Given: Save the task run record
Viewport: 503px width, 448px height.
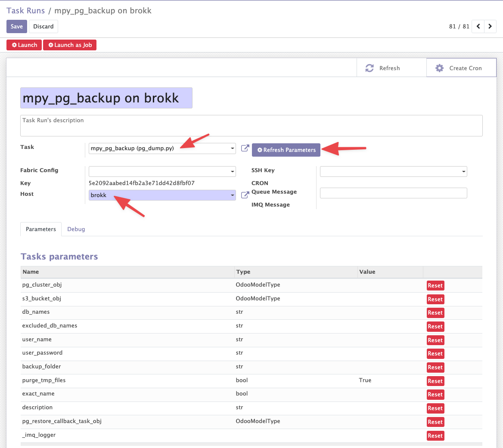Looking at the screenshot, I should [16, 26].
